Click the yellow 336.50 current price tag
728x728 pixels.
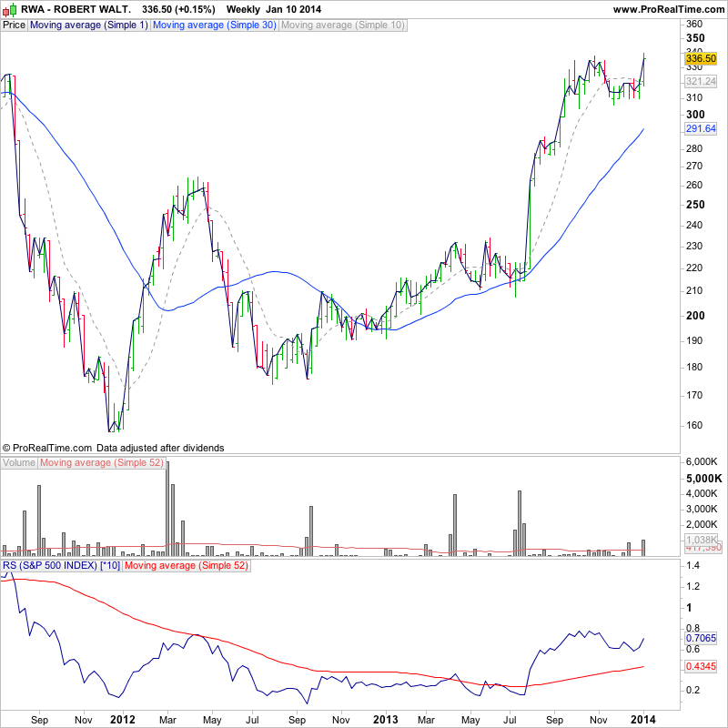point(701,58)
